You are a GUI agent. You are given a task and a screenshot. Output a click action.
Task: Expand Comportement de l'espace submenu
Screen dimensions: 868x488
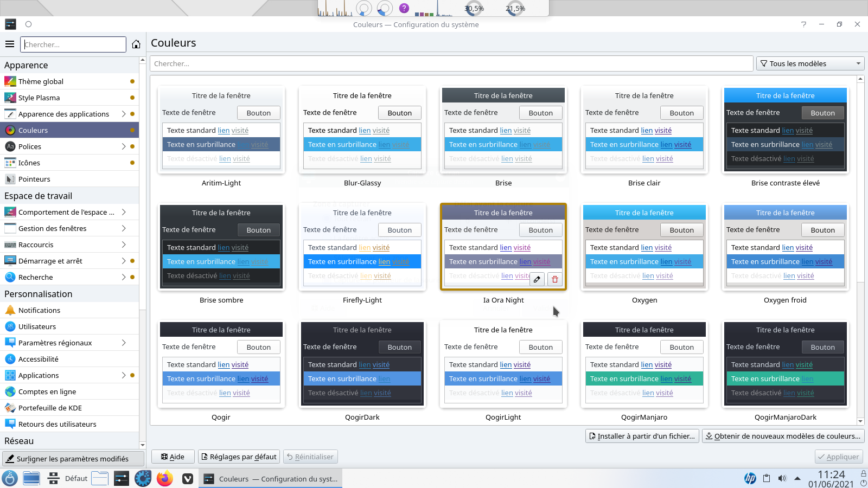124,212
